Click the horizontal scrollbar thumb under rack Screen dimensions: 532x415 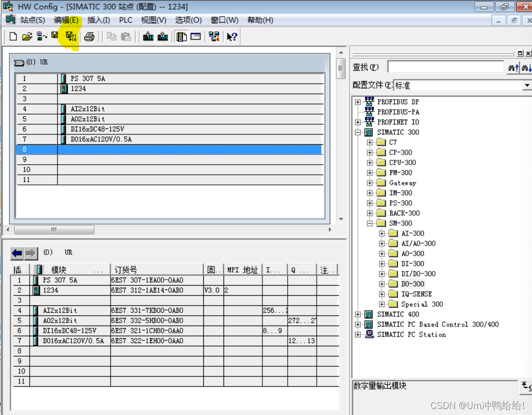tap(54, 230)
